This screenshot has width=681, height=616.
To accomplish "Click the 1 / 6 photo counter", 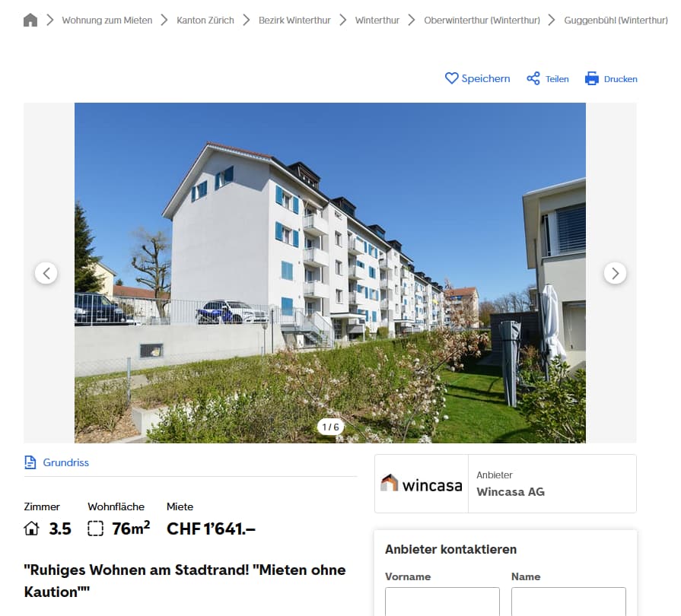I will click(330, 427).
